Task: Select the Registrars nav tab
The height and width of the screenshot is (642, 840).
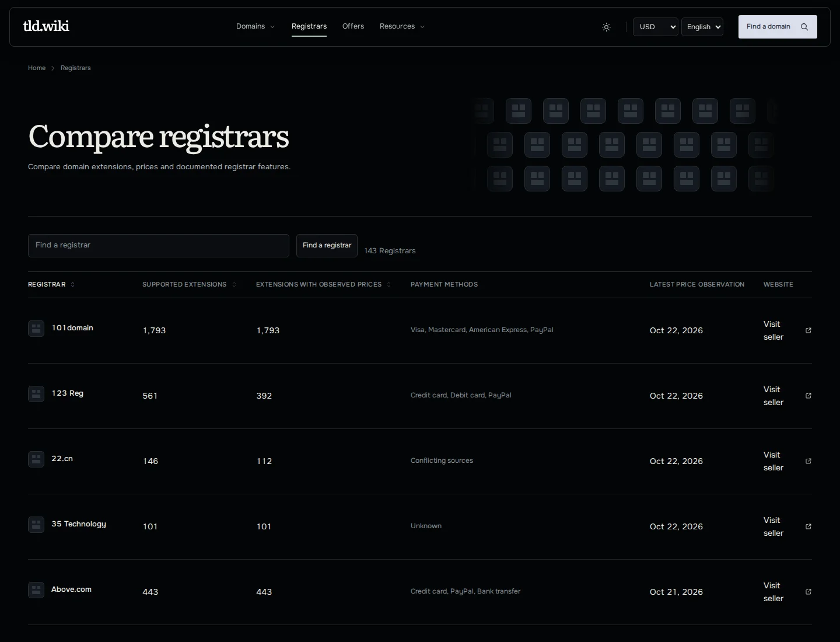Action: [309, 26]
